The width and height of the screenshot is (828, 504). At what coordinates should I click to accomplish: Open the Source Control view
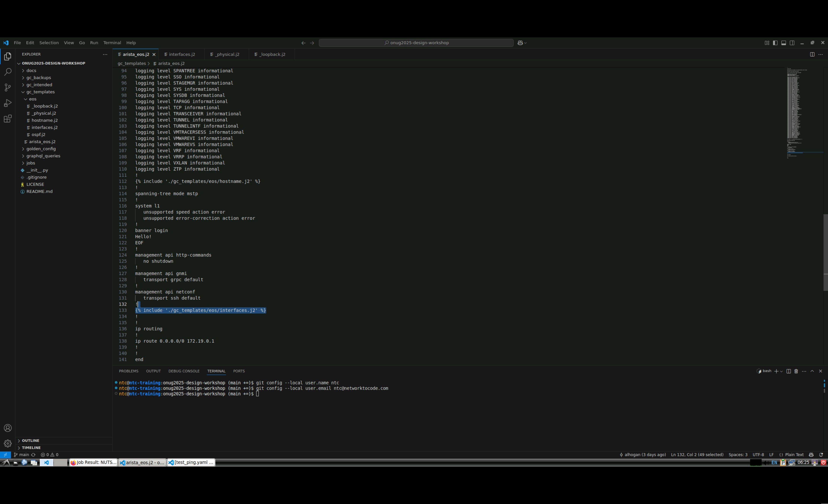[x=7, y=87]
